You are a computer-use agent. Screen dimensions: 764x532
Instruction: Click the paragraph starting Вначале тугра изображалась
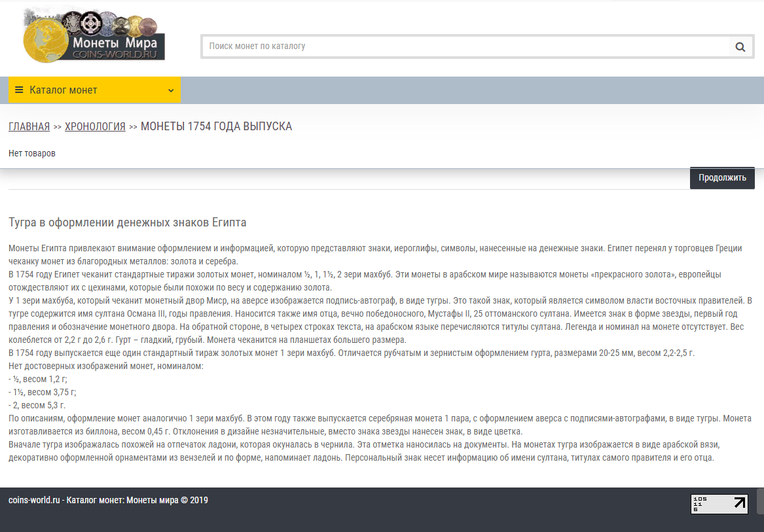pyautogui.click(x=364, y=451)
